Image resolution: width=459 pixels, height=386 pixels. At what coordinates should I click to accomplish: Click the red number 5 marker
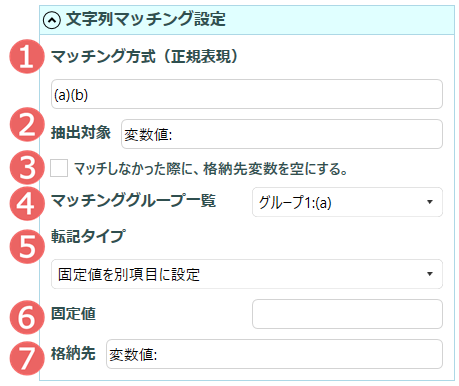point(27,246)
